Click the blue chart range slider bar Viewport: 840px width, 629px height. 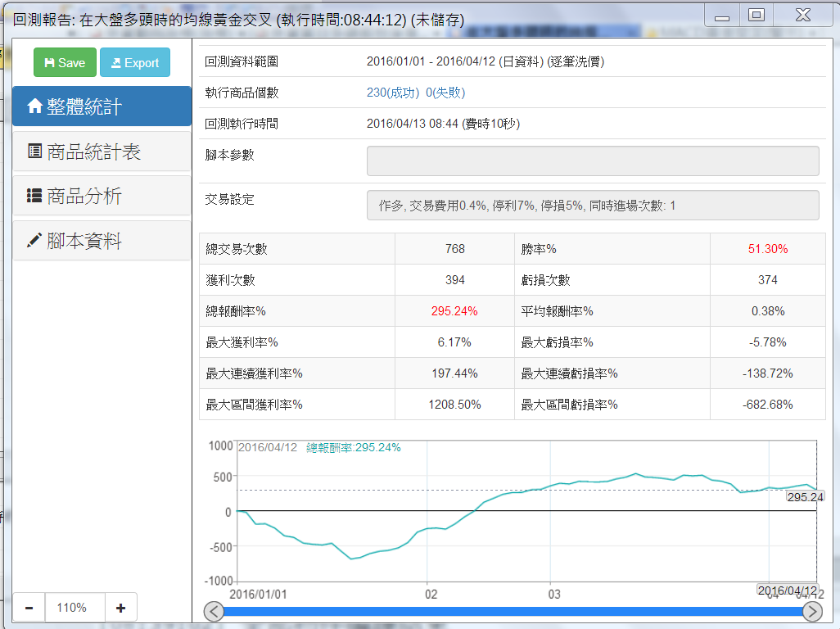coord(513,612)
